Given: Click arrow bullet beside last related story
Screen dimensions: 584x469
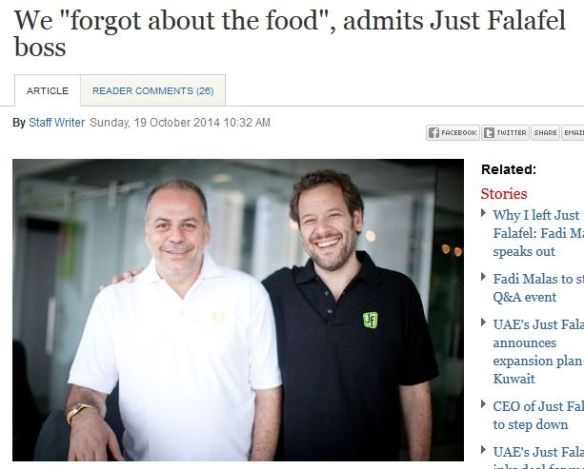Looking at the screenshot, I should point(484,450).
